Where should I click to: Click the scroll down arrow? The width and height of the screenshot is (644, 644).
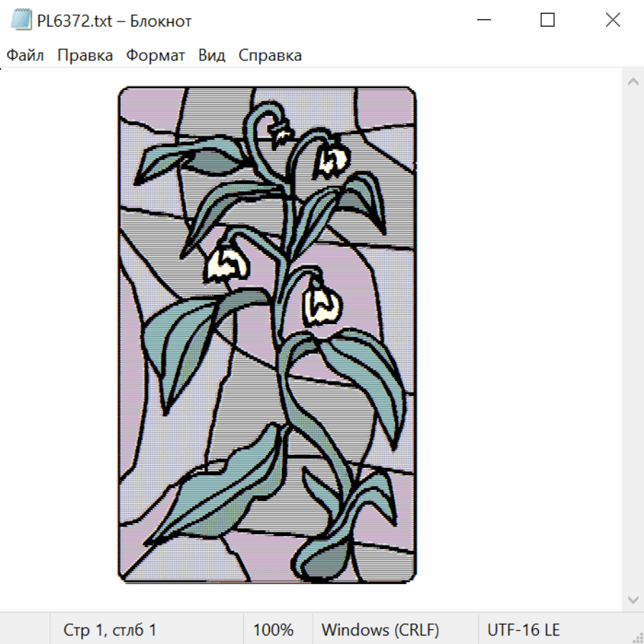point(633,600)
